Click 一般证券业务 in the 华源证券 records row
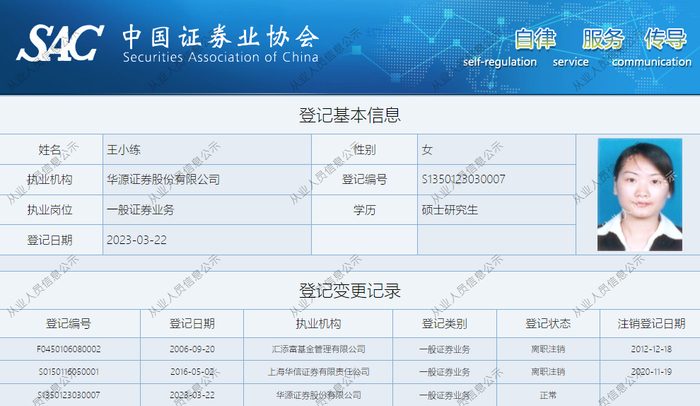 (x=445, y=395)
